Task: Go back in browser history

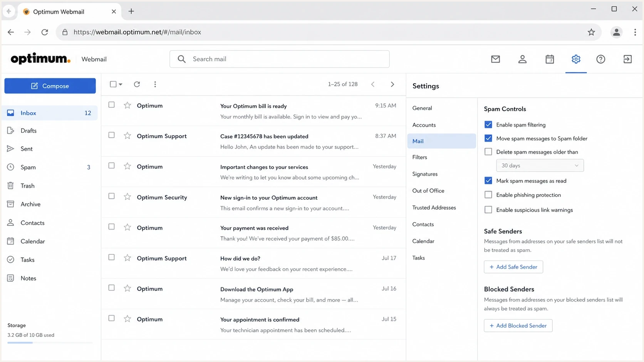Action: tap(11, 32)
